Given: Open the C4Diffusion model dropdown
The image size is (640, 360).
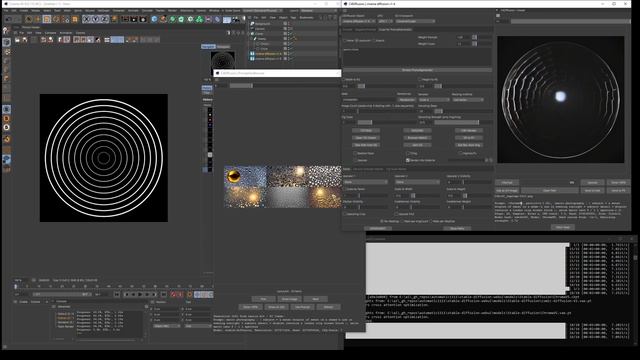Looking at the screenshot, I should pos(359,21).
